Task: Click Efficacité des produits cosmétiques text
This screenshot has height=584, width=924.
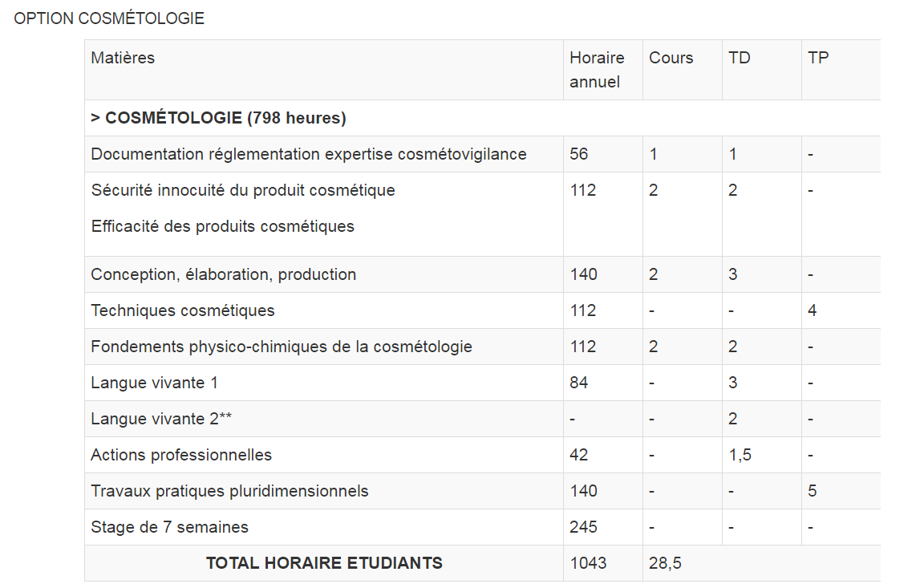Action: pyautogui.click(x=223, y=227)
